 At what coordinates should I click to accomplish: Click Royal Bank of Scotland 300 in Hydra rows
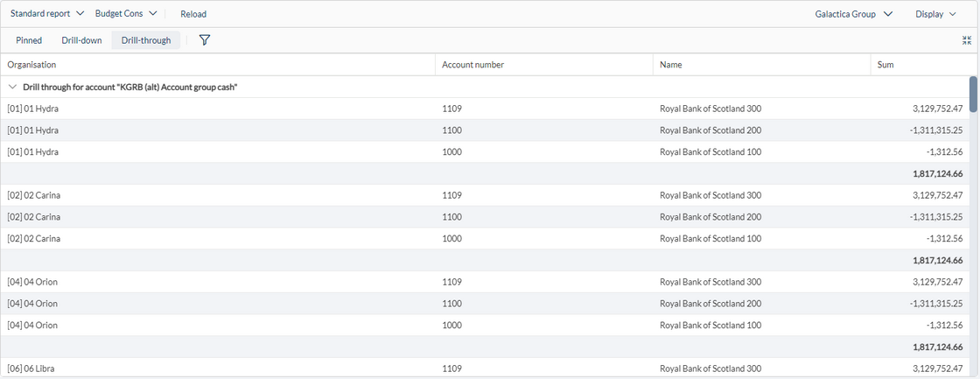[710, 109]
